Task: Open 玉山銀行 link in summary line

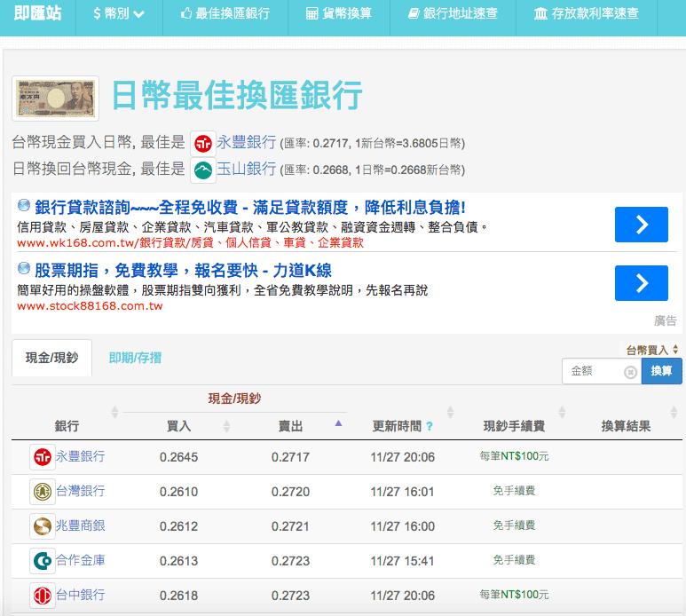Action: pyautogui.click(x=247, y=169)
